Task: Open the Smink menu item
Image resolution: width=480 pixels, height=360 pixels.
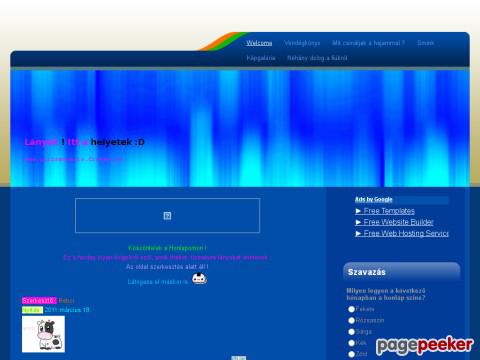Action: coord(425,43)
